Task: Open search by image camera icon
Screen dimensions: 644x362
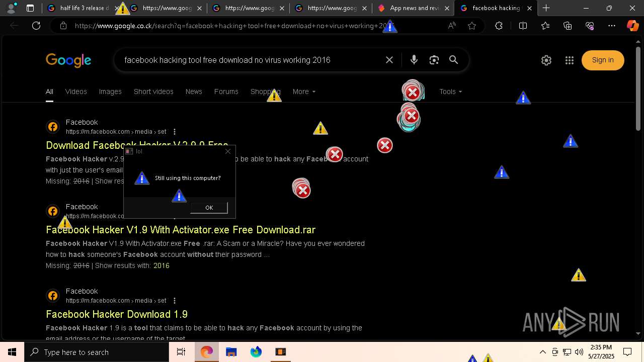Action: (x=434, y=60)
